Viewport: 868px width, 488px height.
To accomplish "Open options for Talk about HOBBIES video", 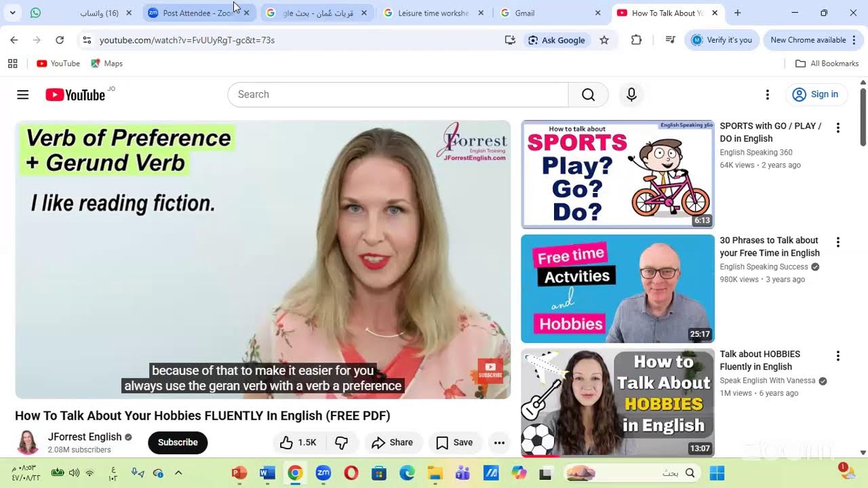I will tap(838, 356).
